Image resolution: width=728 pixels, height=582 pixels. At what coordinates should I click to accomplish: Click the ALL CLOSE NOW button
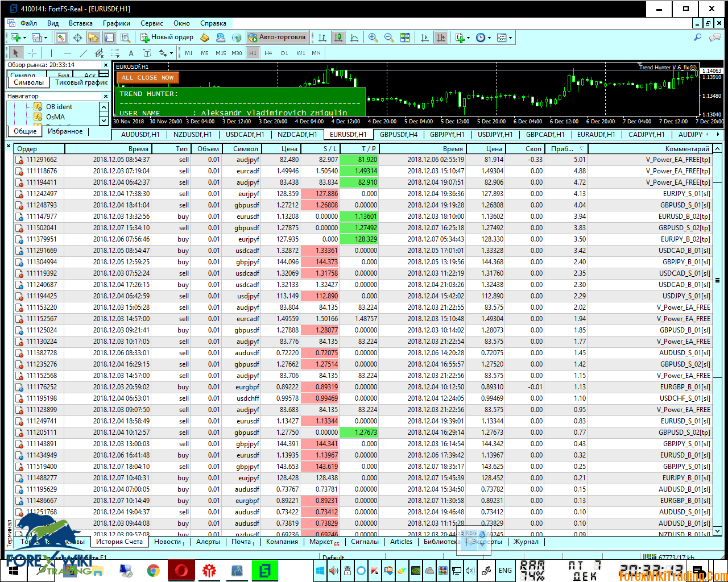(147, 77)
